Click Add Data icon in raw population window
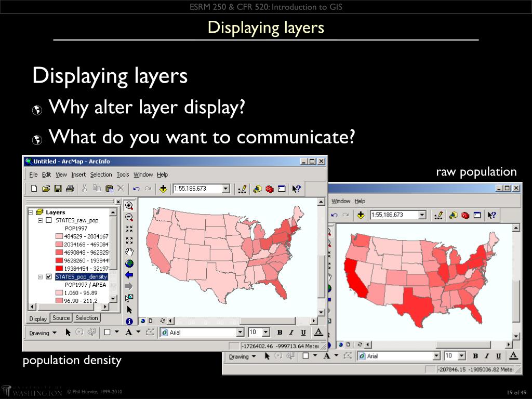The height and width of the screenshot is (399, 532). pyautogui.click(x=361, y=215)
